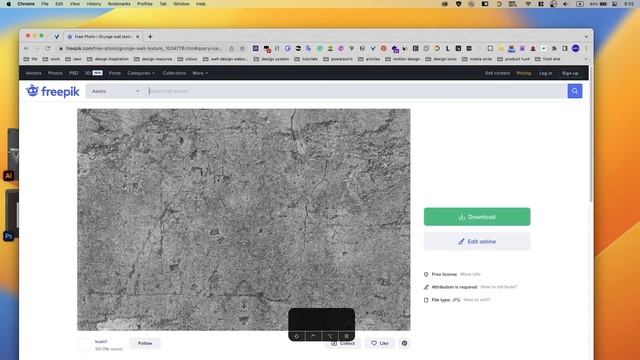Open the colour bookmarks folder
Viewport: 640px width, 360px height.
coord(187,59)
